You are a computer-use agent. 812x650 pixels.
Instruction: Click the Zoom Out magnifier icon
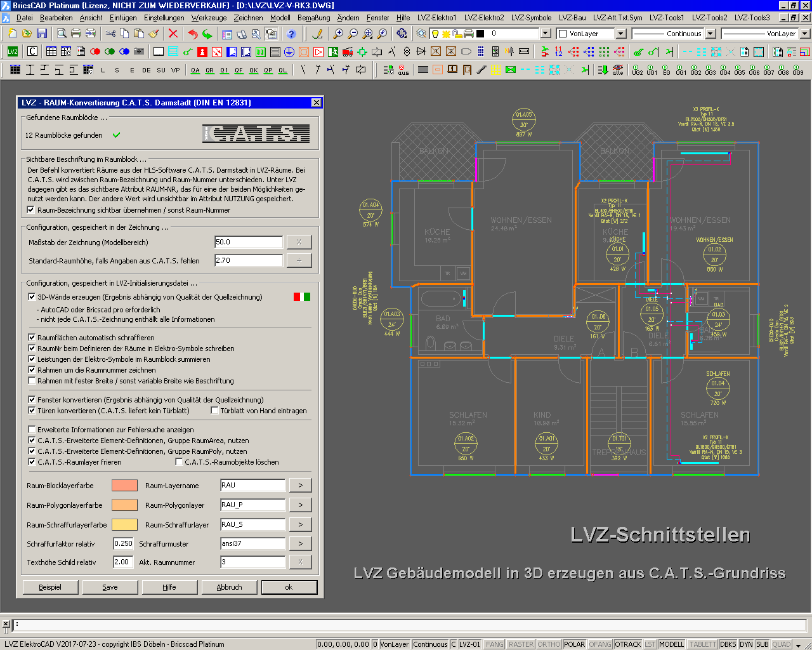click(x=353, y=34)
